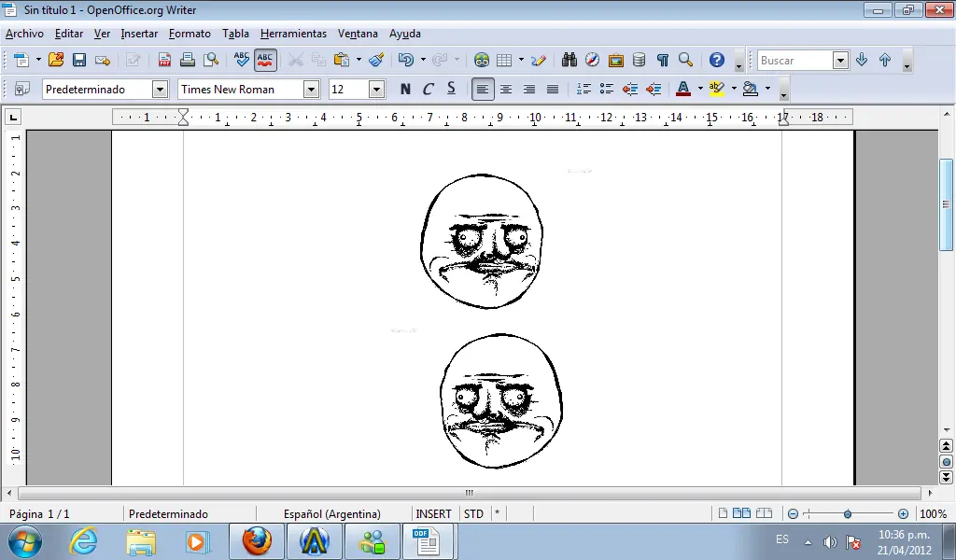Center the paragraph text
Viewport: 956px width, 560px height.
[x=505, y=89]
